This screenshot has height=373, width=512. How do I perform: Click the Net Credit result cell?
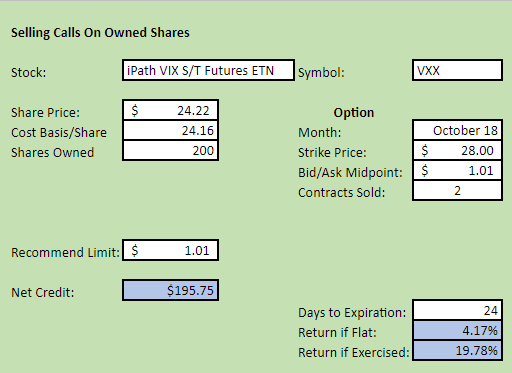[x=170, y=290]
